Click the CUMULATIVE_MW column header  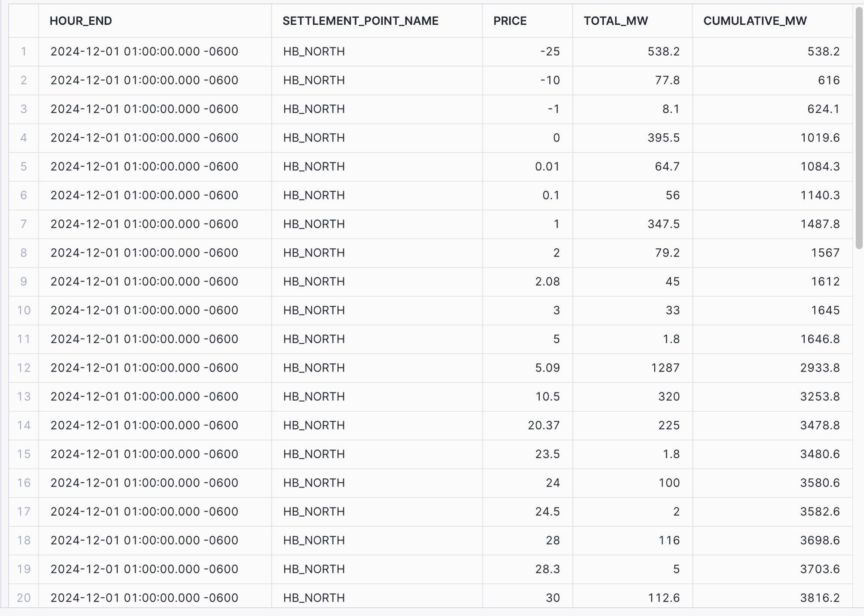[x=755, y=21]
